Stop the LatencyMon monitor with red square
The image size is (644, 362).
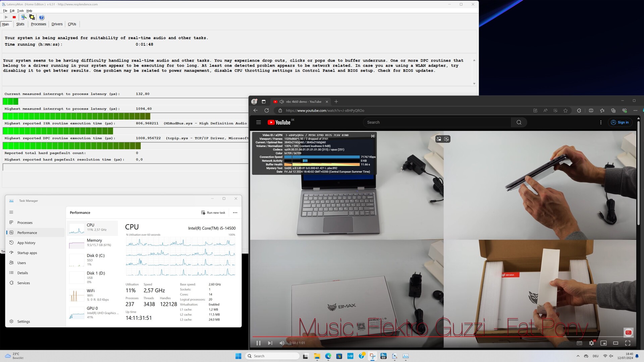click(x=14, y=17)
